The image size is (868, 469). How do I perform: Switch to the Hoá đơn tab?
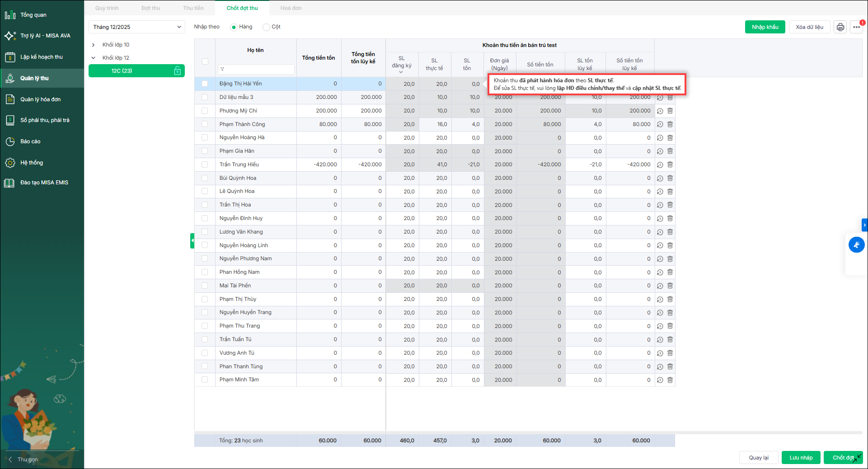[291, 8]
